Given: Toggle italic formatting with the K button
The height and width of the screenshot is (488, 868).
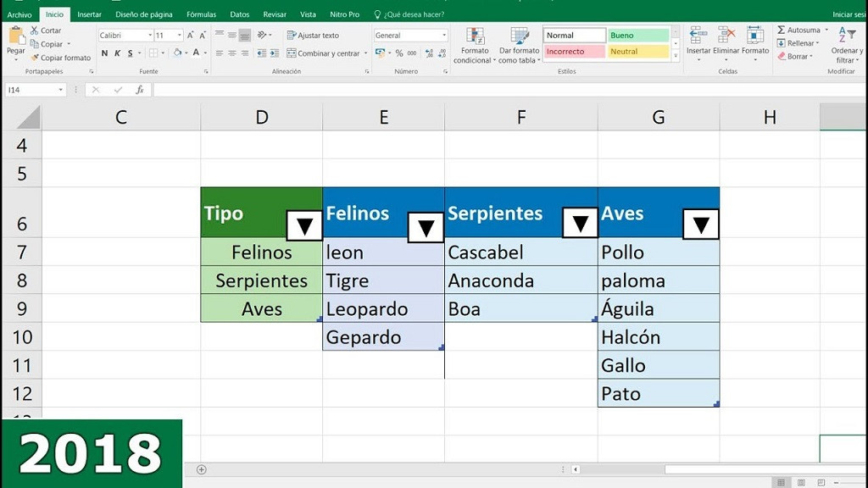Looking at the screenshot, I should pos(117,53).
